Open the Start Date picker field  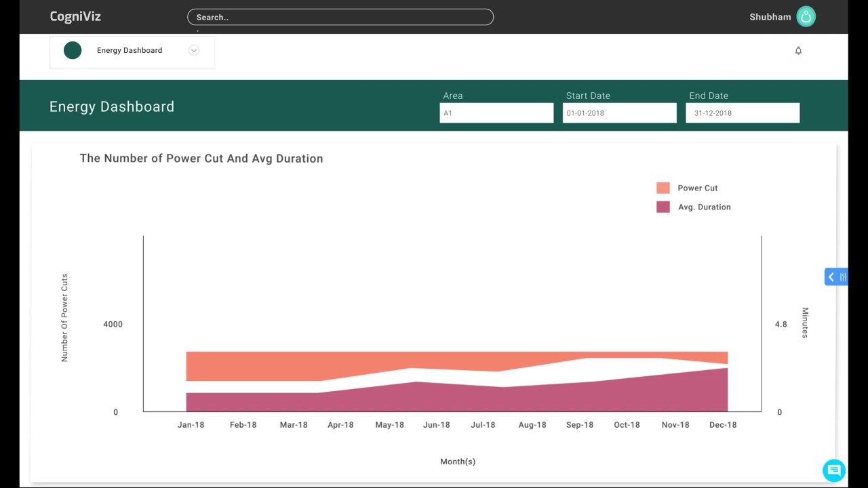[619, 113]
